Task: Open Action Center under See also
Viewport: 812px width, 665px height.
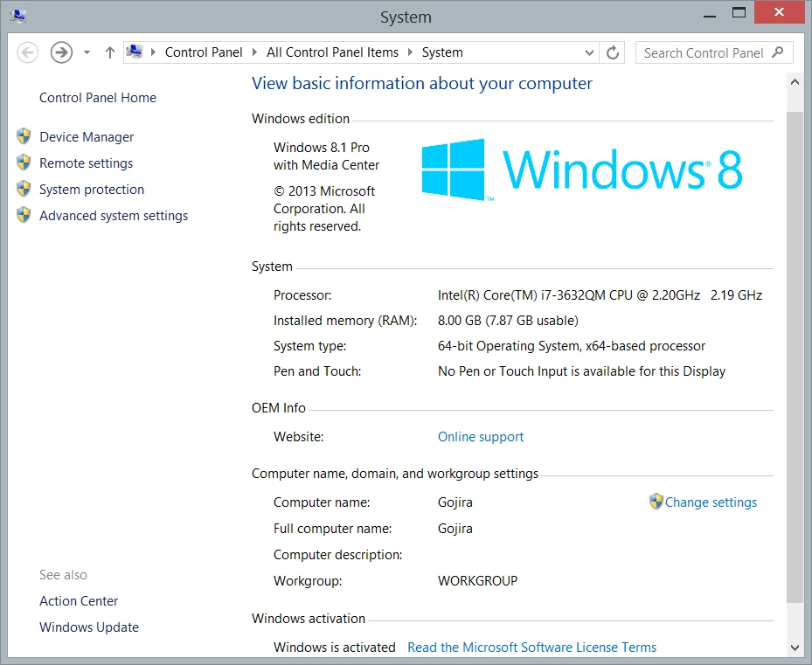Action: 79,601
